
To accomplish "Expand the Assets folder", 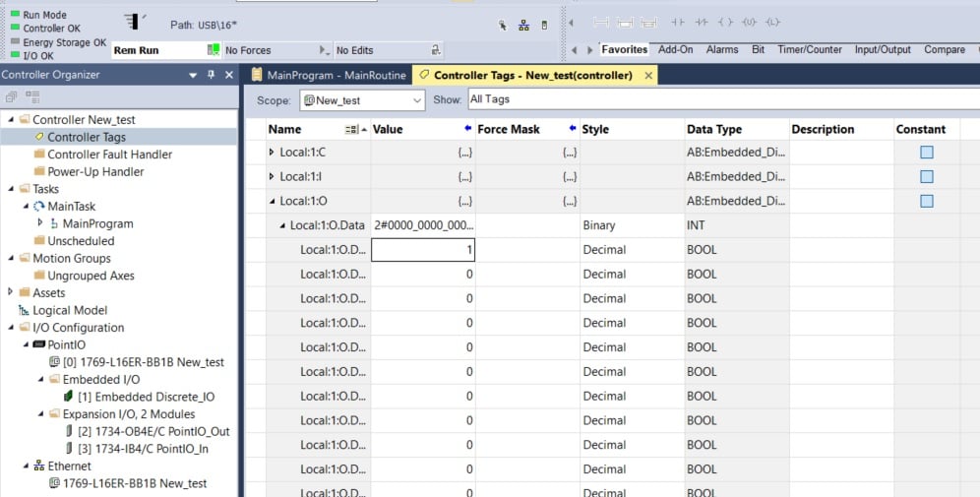I will pos(10,291).
